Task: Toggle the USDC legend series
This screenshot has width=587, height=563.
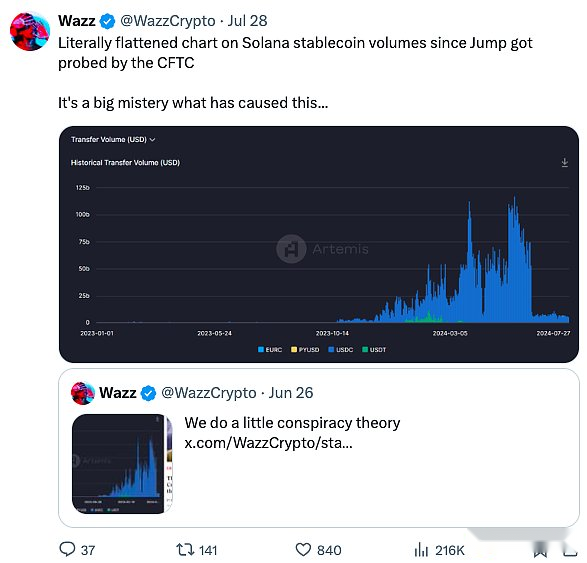Action: point(341,349)
